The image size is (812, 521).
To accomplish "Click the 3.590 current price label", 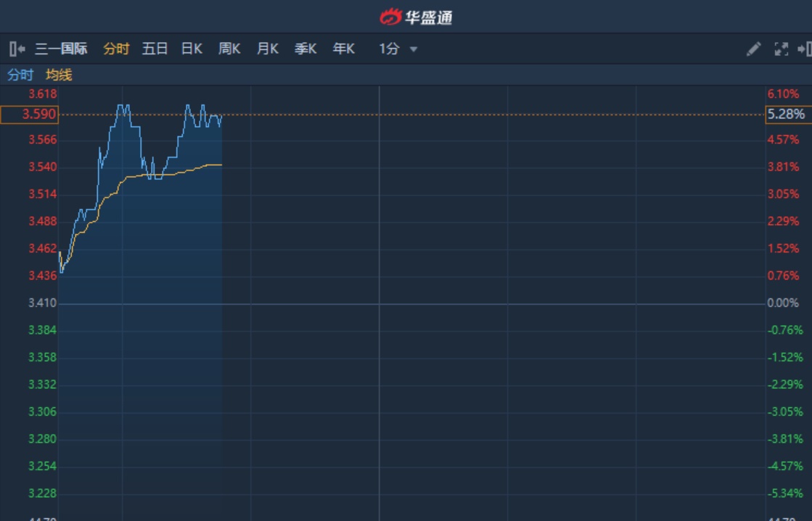I will (x=29, y=115).
